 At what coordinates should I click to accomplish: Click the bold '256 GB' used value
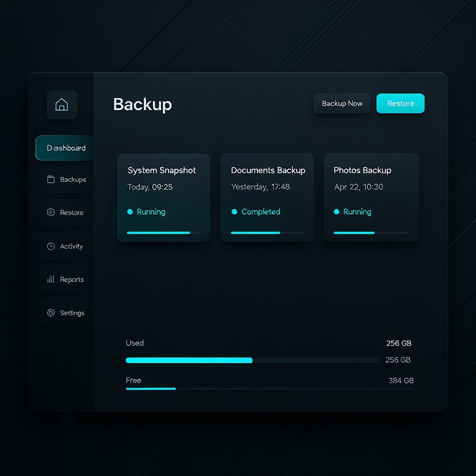click(x=398, y=344)
